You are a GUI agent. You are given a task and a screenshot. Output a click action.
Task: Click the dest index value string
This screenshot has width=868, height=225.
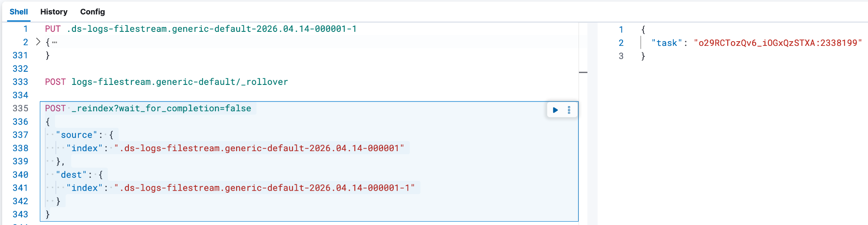265,188
